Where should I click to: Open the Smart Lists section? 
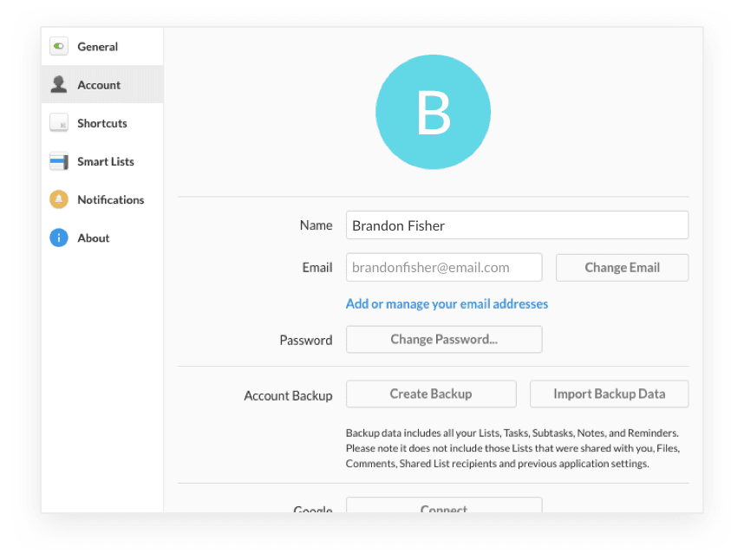coord(106,162)
